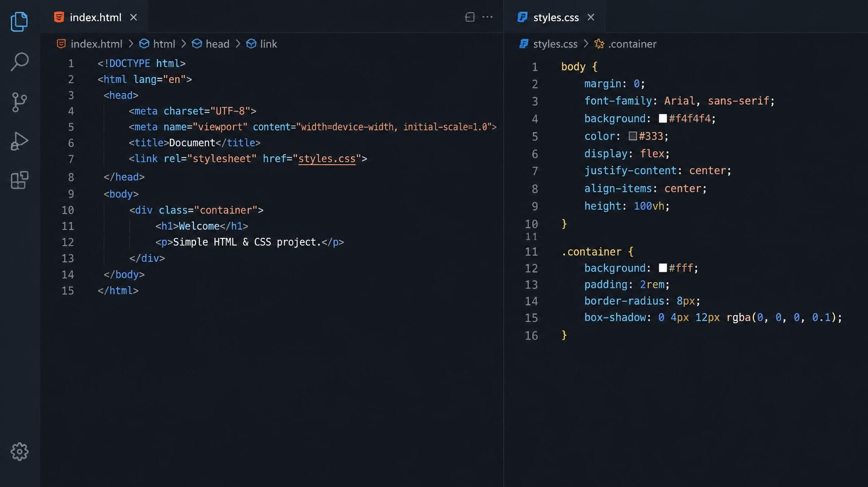Close the styles.css tab
868x487 pixels.
click(591, 17)
